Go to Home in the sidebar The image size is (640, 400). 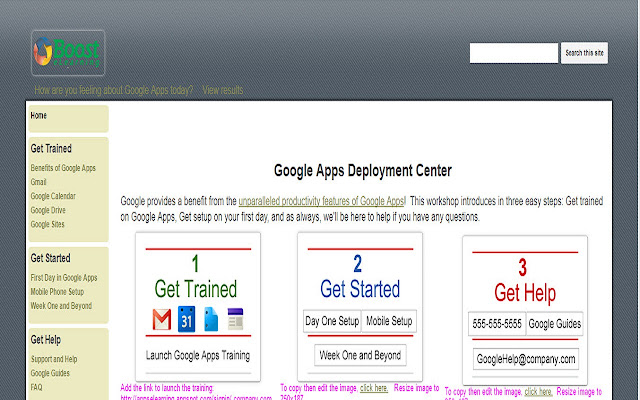(38, 116)
